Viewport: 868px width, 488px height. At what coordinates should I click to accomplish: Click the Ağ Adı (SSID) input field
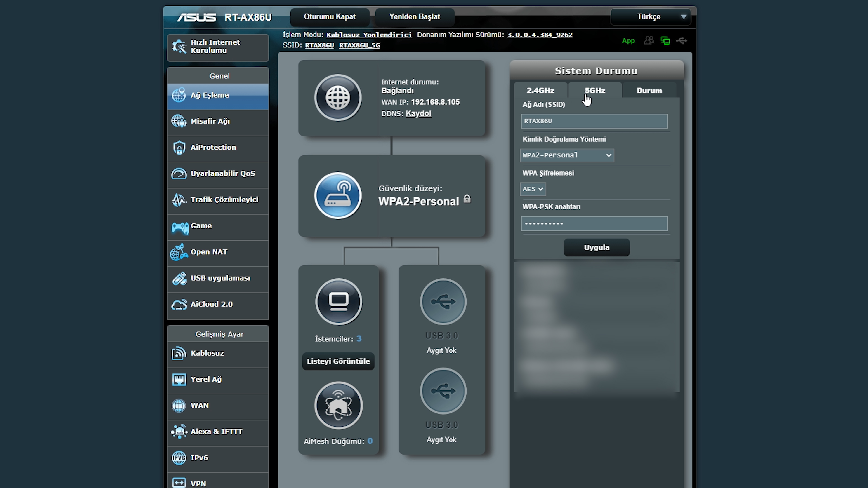coord(594,121)
